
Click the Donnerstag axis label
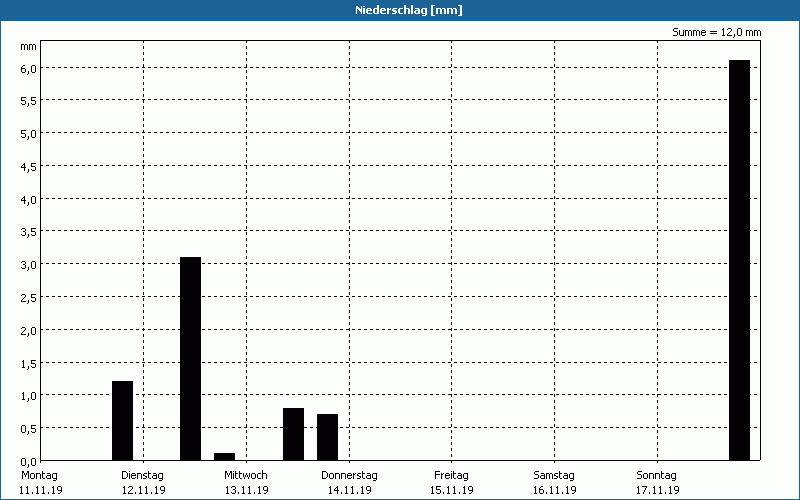point(349,475)
